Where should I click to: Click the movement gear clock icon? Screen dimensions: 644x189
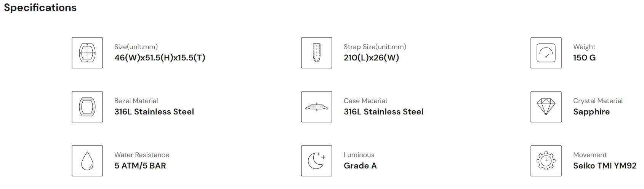546,161
